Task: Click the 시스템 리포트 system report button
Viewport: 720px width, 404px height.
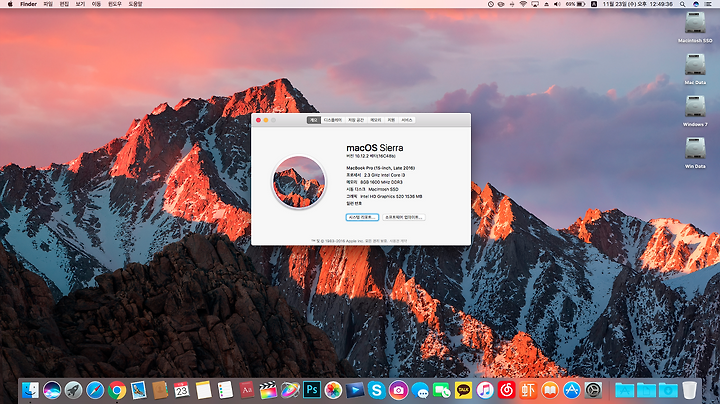Action: pyautogui.click(x=362, y=217)
